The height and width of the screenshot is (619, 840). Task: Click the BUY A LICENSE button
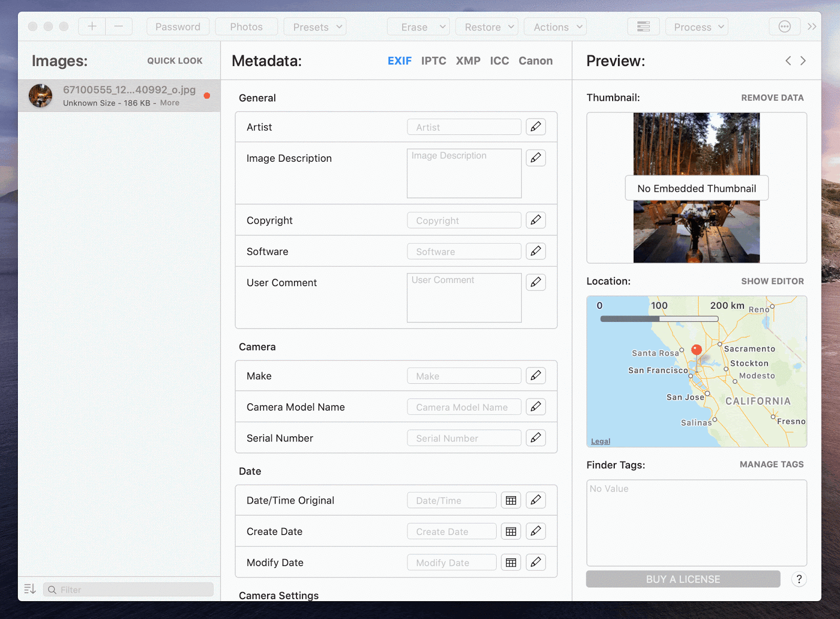pyautogui.click(x=683, y=579)
